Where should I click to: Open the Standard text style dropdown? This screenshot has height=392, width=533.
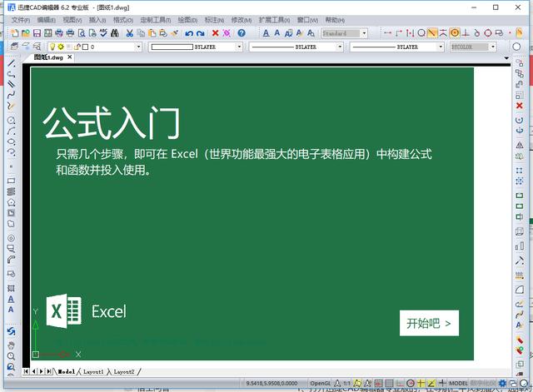[366, 33]
